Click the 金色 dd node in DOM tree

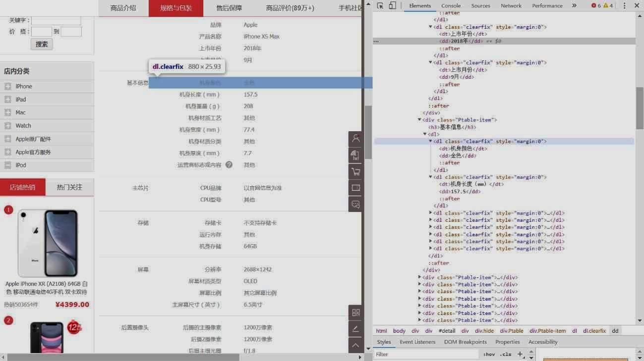(x=458, y=155)
